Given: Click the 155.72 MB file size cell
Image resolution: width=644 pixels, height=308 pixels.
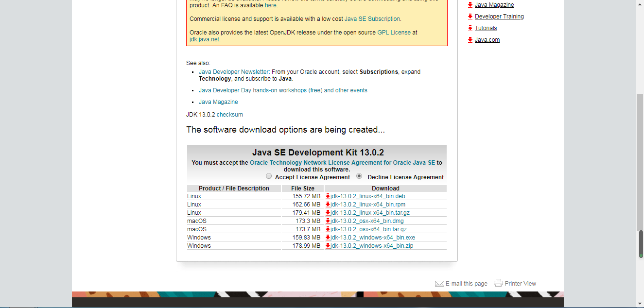Looking at the screenshot, I should (x=302, y=196).
